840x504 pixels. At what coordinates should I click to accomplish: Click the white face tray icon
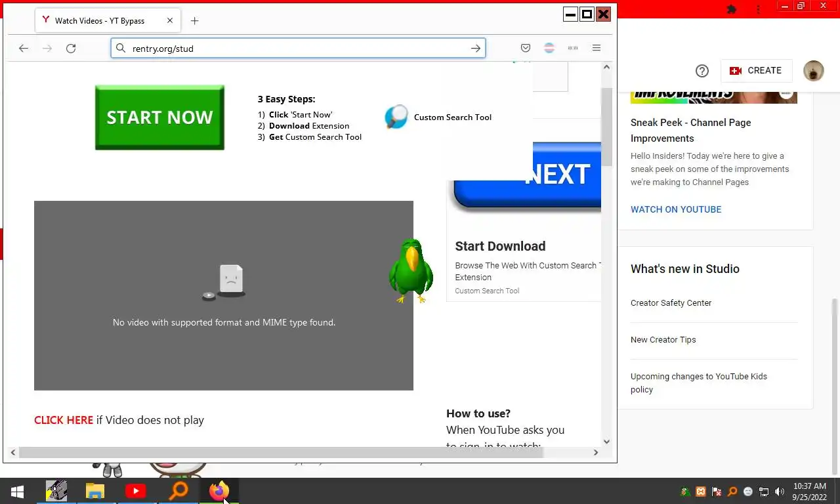pos(748,492)
